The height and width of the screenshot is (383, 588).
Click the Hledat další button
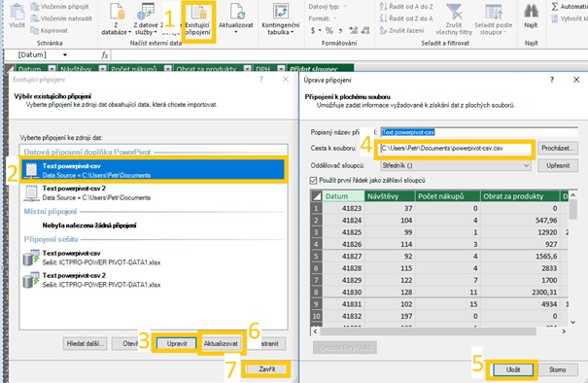[86, 343]
